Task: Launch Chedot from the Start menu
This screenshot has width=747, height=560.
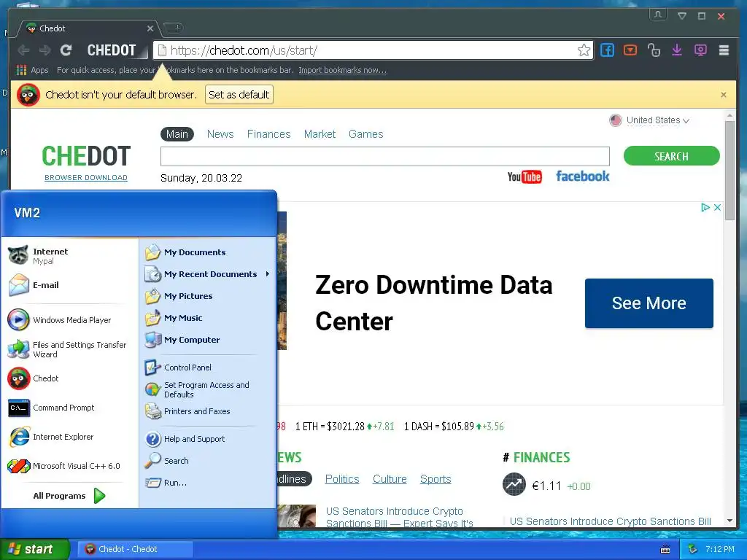Action: click(70, 378)
